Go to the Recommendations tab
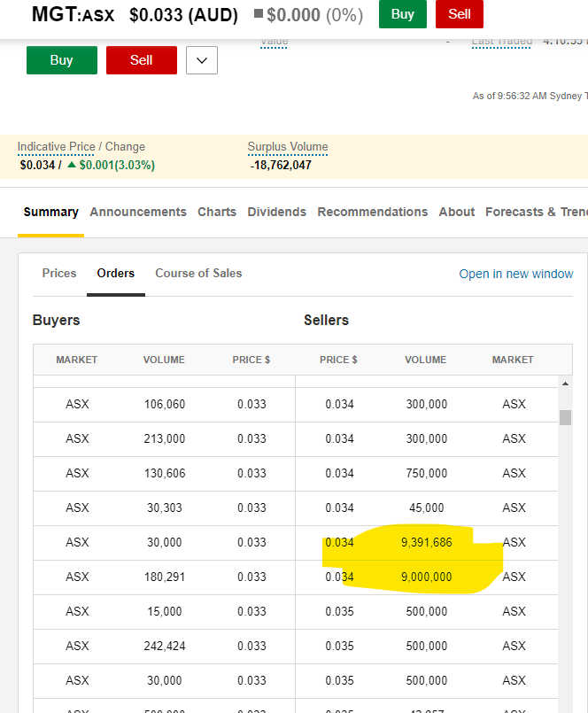The image size is (588, 713). coord(372,212)
